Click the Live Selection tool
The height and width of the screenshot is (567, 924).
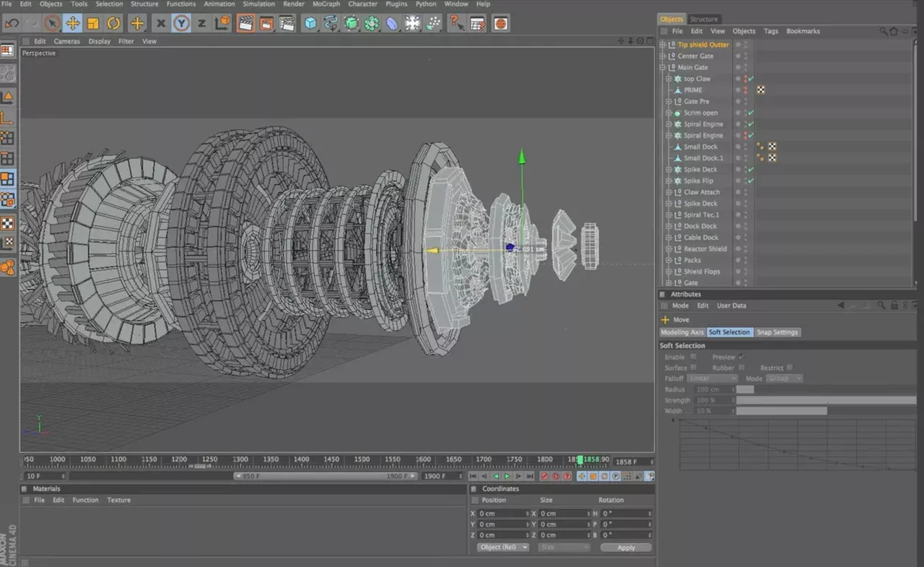[52, 23]
